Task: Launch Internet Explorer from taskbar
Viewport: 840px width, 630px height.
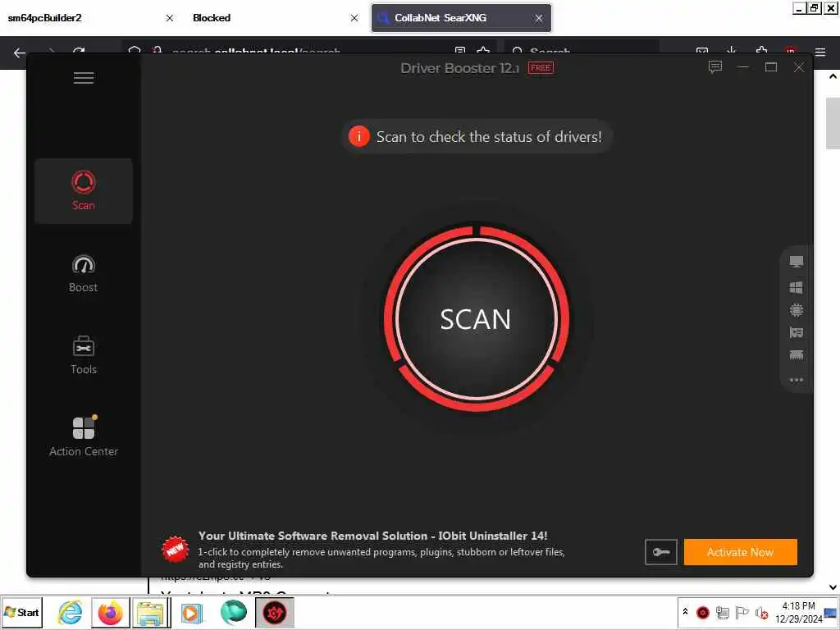Action: (71, 613)
